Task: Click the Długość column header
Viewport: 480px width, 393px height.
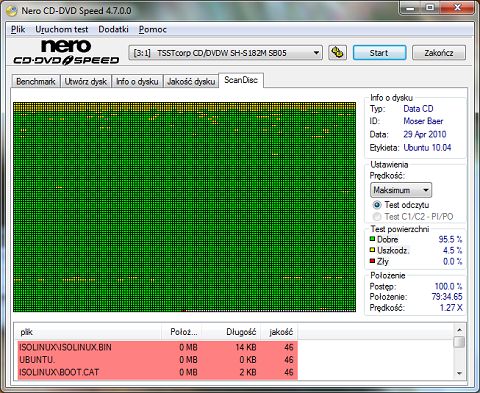Action: (231, 332)
